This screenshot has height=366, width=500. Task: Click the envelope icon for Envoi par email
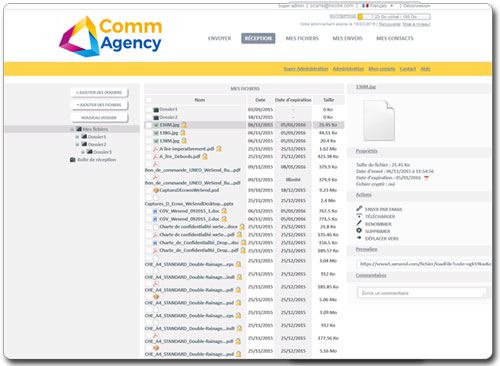[359, 209]
